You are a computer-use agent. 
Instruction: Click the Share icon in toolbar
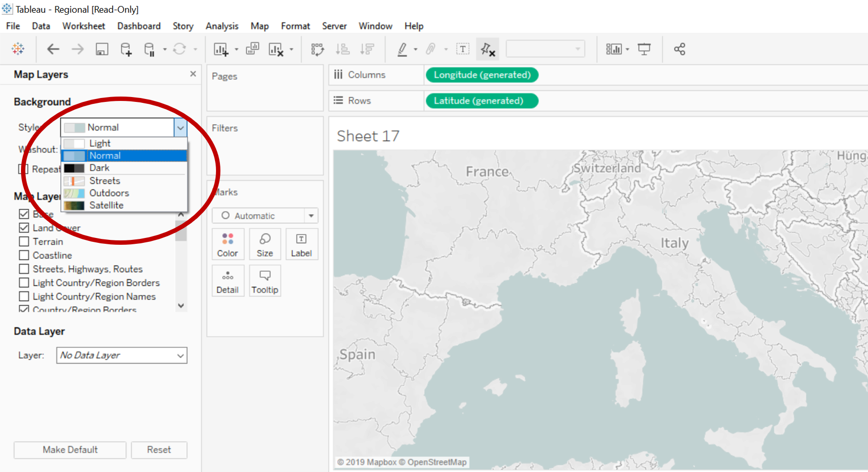(x=679, y=49)
